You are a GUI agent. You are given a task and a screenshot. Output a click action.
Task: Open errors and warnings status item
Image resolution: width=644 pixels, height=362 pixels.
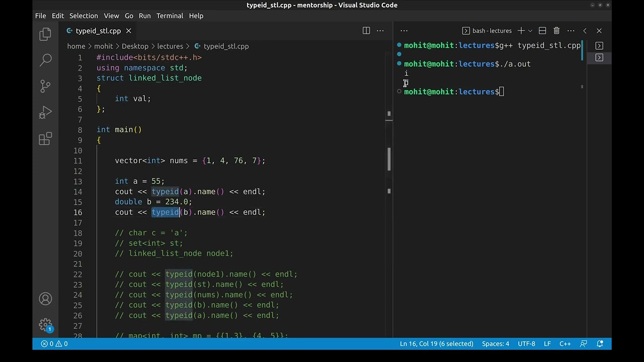(54, 344)
